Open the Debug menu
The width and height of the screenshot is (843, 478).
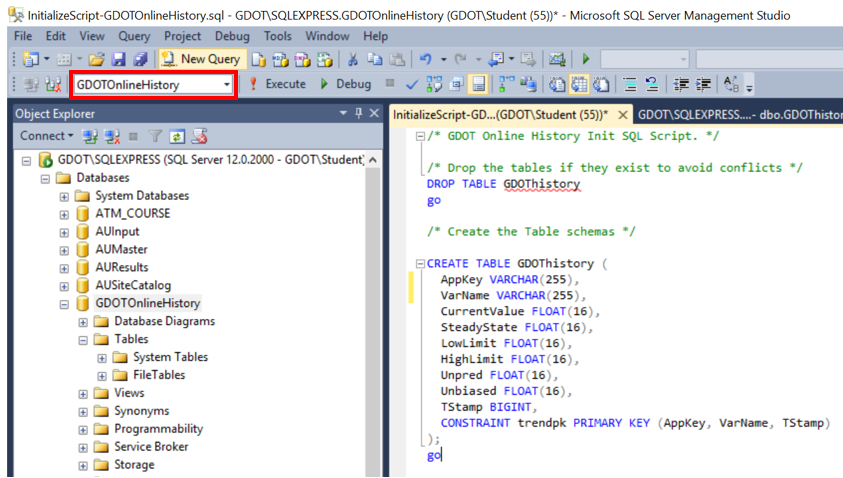pyautogui.click(x=232, y=36)
